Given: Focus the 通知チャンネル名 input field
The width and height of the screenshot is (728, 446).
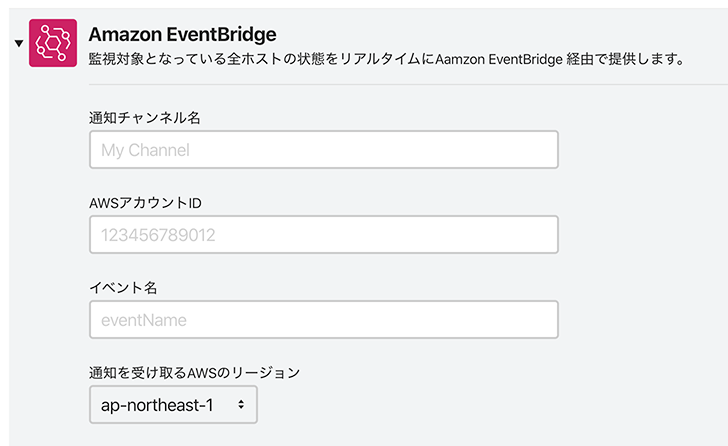Looking at the screenshot, I should tap(324, 149).
